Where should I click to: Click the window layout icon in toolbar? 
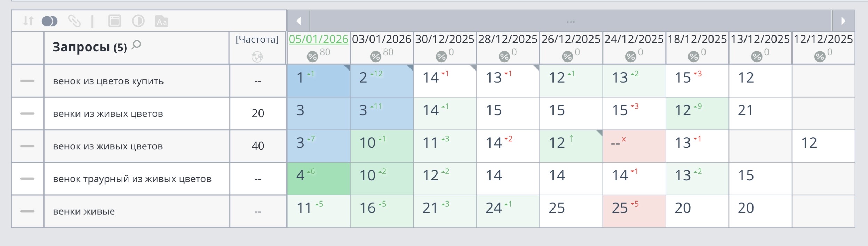[114, 21]
